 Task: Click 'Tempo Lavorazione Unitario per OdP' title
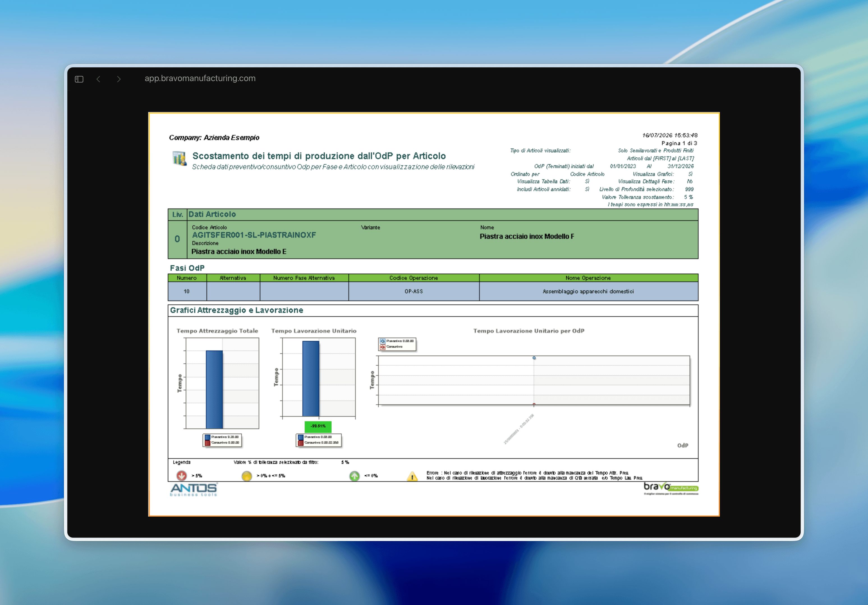tap(529, 331)
